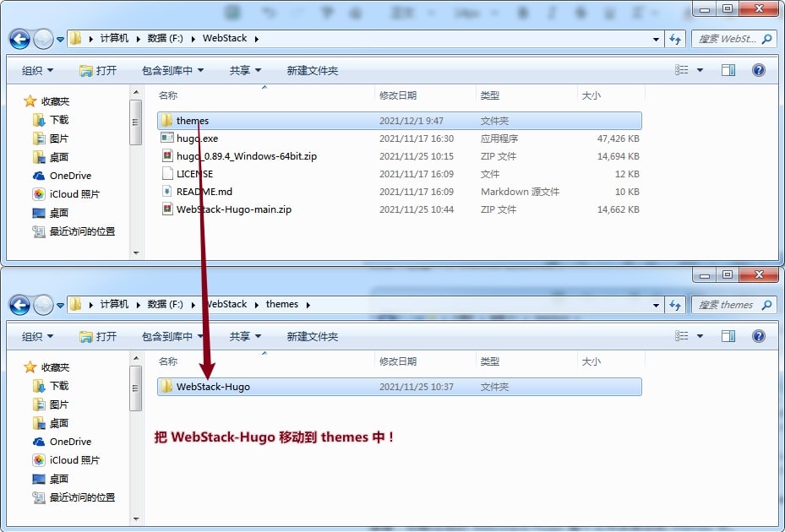Select hugo.exe application file
The height and width of the screenshot is (532, 785).
[400, 138]
